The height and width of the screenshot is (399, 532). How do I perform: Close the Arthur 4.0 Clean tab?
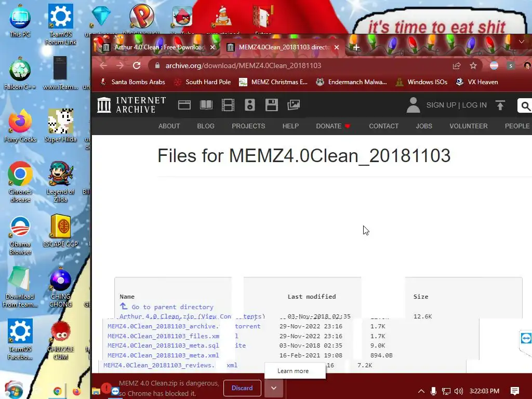pos(212,47)
